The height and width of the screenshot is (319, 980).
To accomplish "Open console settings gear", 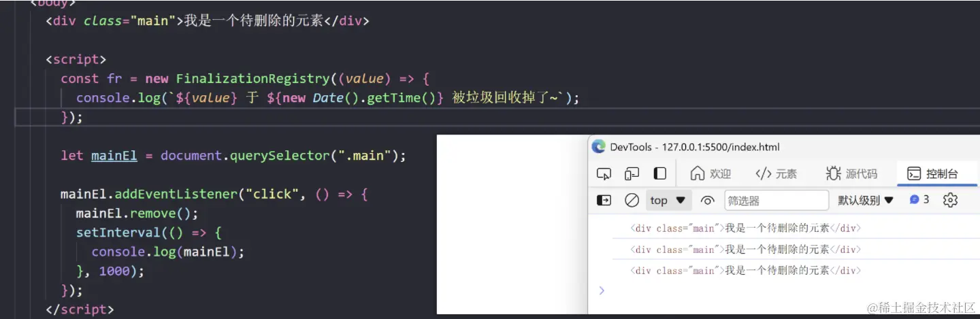I will [951, 200].
